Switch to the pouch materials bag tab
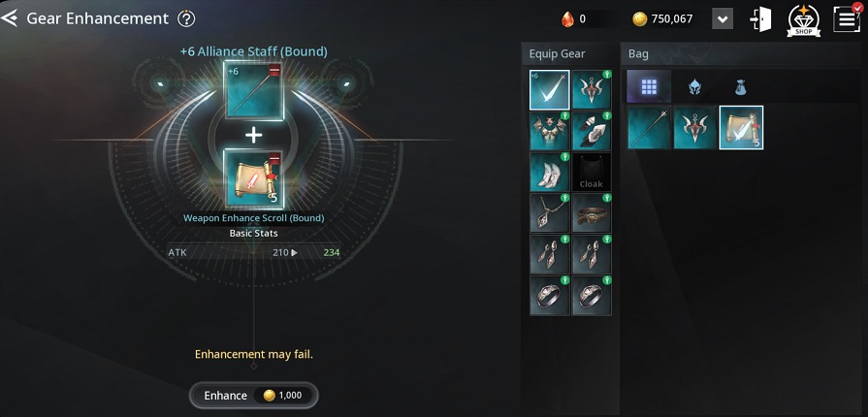Image resolution: width=868 pixels, height=417 pixels. (x=741, y=86)
